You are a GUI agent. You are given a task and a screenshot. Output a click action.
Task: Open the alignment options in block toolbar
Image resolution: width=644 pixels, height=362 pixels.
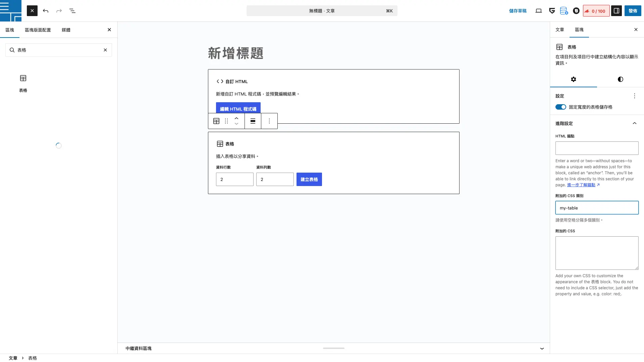click(253, 121)
